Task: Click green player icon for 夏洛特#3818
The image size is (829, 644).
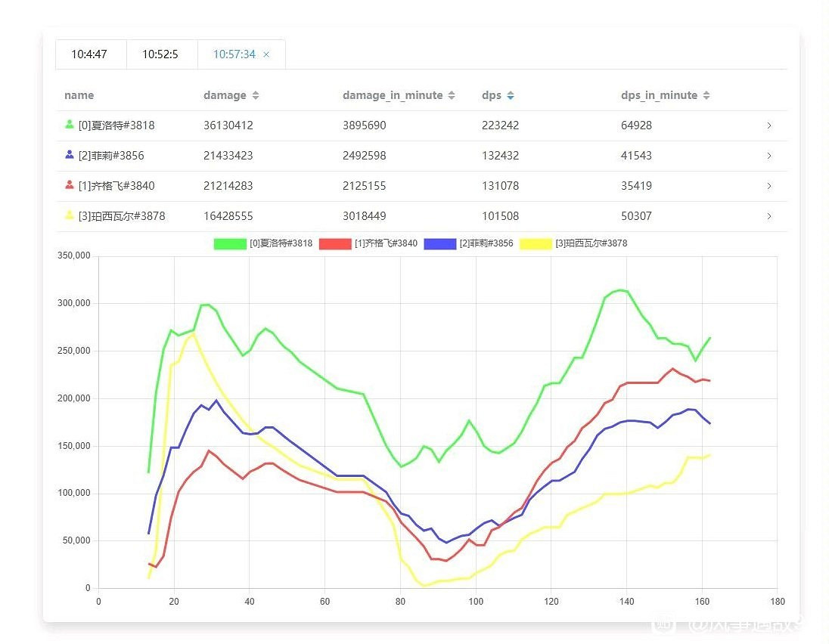Action: pos(70,125)
